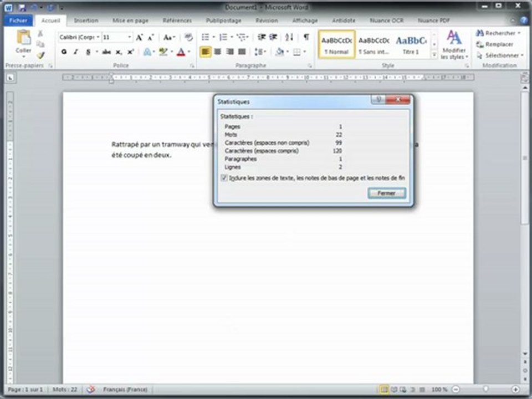Open the font name Calibri dropdown
Viewport: 532px width, 399px height.
click(98, 37)
